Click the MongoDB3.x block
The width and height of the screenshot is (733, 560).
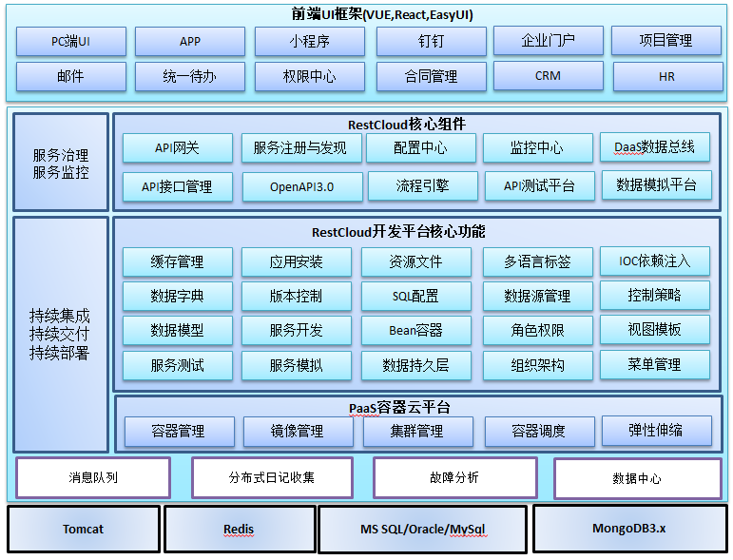coord(628,529)
